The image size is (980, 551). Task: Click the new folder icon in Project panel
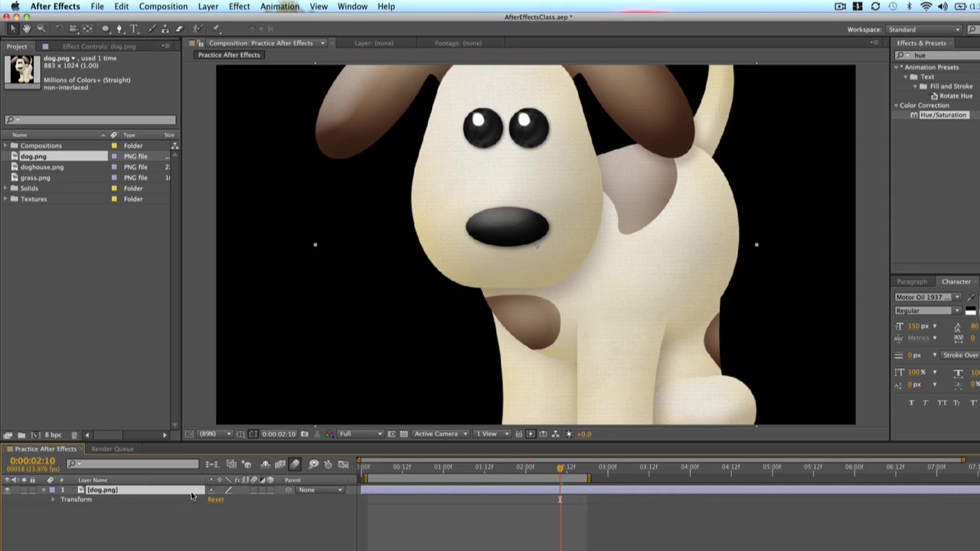pyautogui.click(x=21, y=435)
